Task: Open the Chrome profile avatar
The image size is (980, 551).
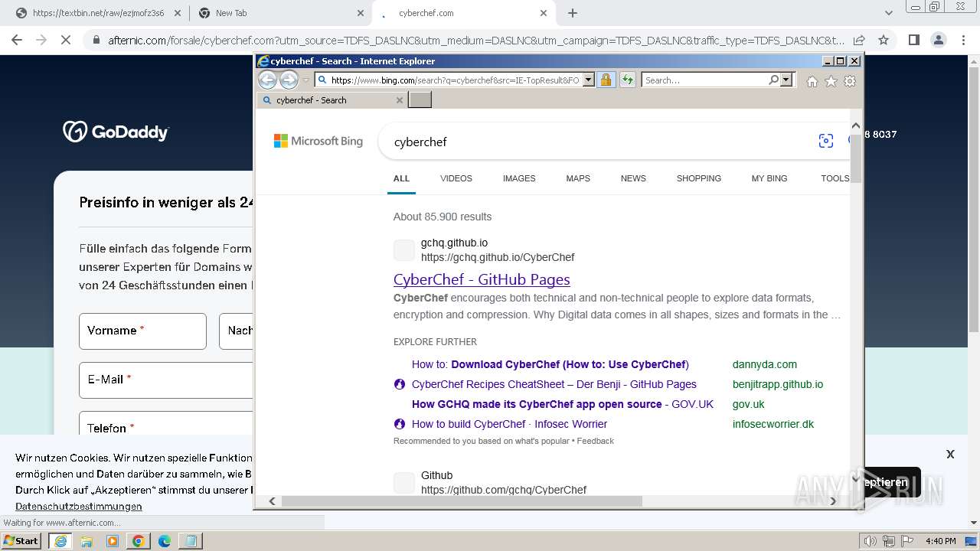Action: click(938, 40)
